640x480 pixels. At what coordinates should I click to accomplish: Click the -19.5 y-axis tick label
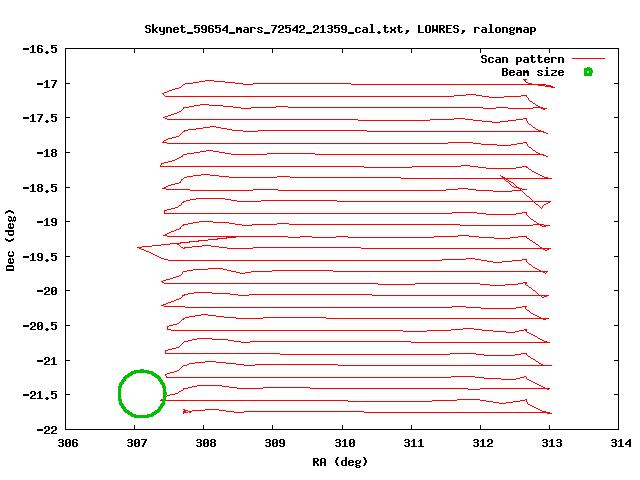[40, 257]
